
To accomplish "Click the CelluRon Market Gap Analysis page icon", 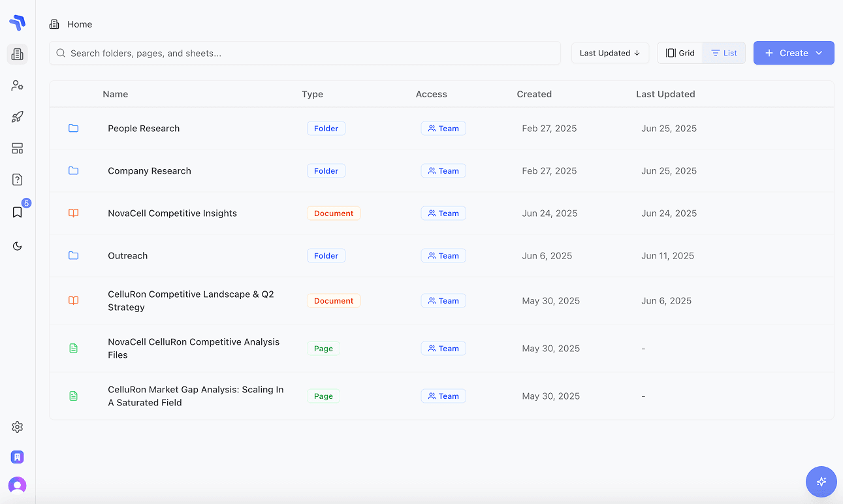I will [x=74, y=396].
